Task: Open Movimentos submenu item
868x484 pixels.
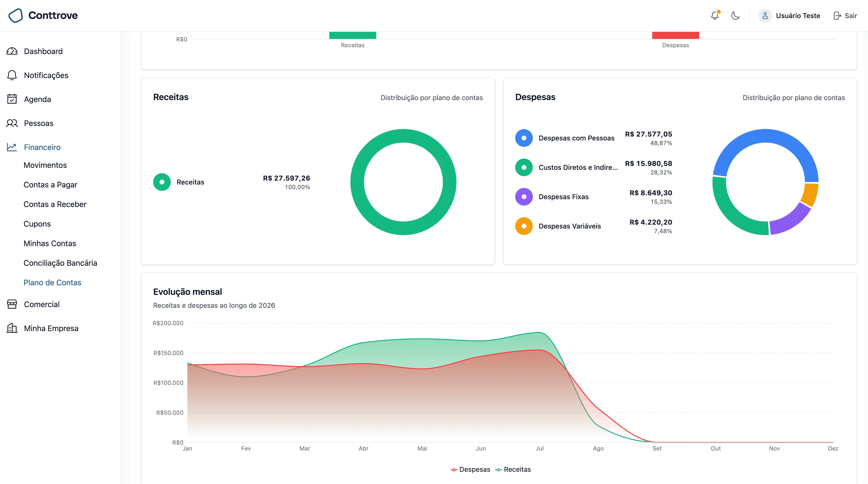Action: pos(45,165)
